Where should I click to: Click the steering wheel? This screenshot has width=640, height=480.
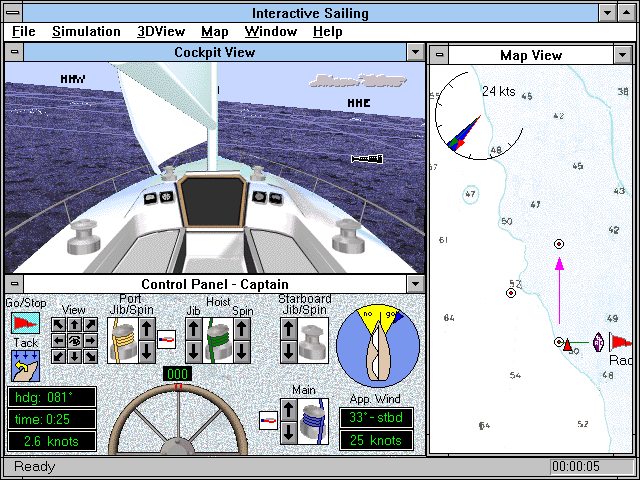(x=178, y=420)
